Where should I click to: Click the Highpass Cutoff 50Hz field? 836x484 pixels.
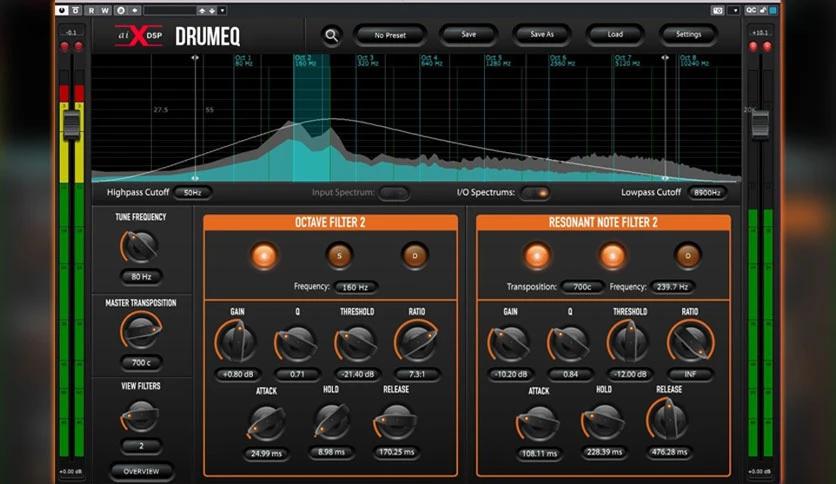tap(192, 192)
